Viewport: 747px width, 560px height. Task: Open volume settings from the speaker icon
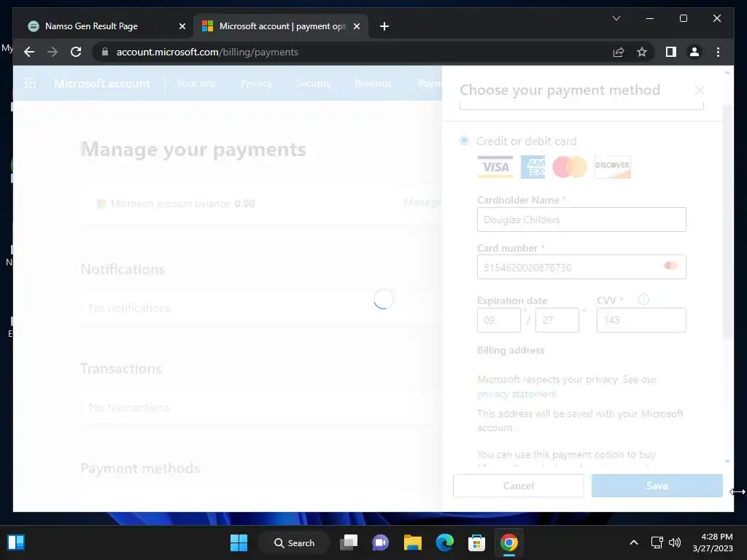(x=675, y=542)
